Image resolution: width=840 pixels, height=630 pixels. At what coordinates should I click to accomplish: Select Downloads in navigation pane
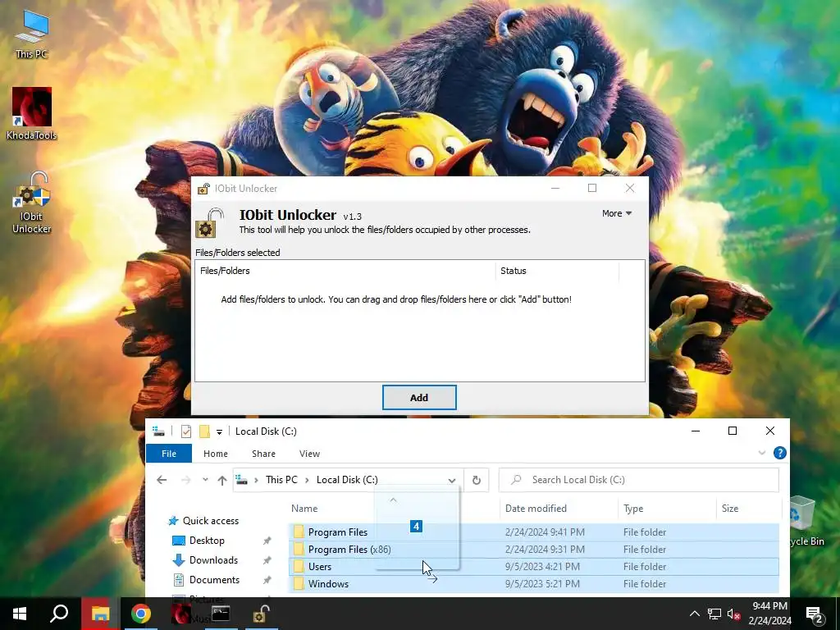pos(213,560)
